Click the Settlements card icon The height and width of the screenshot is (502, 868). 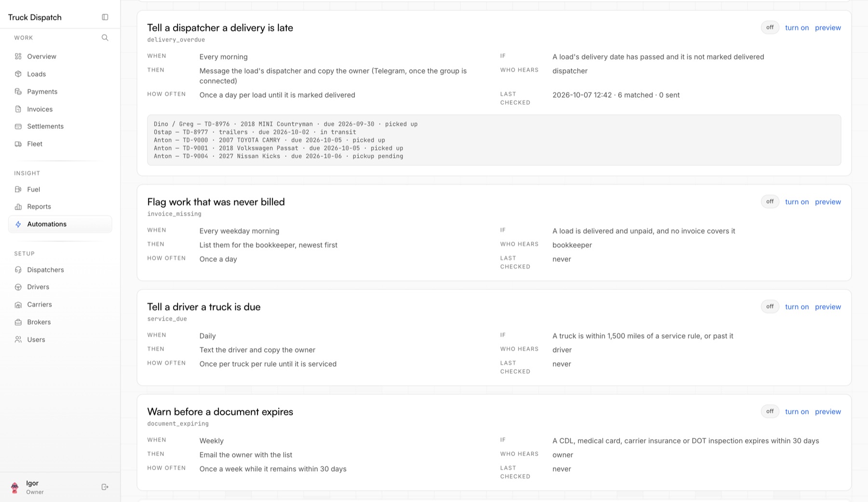pos(18,126)
